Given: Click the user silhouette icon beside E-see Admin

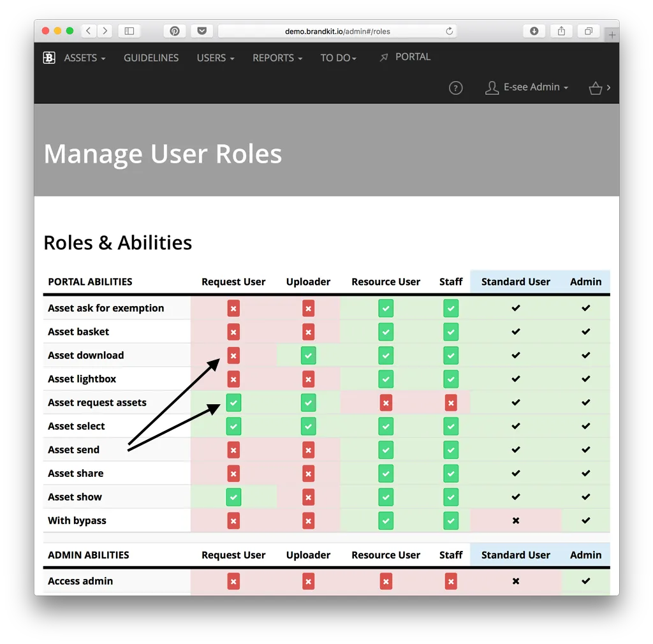Looking at the screenshot, I should 492,87.
